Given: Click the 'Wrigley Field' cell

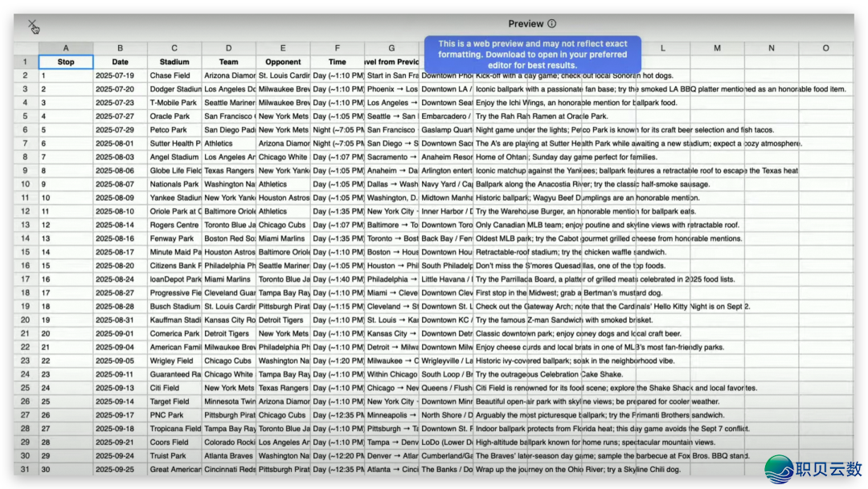Looking at the screenshot, I should [174, 361].
